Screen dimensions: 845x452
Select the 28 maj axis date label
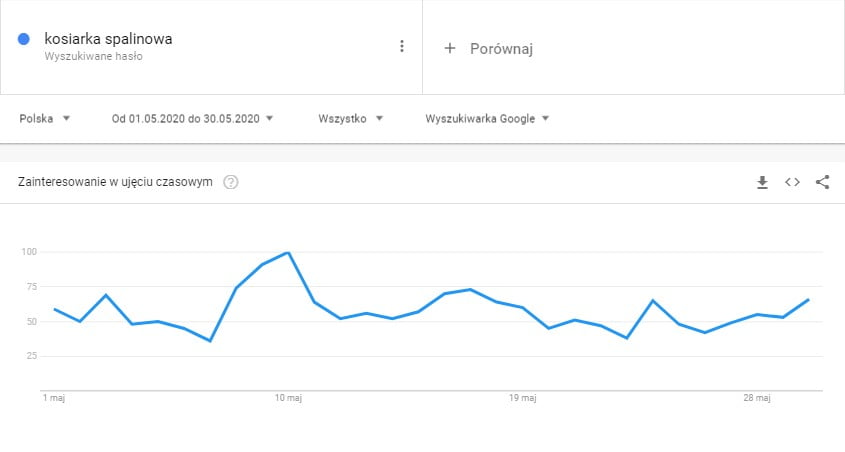[757, 398]
